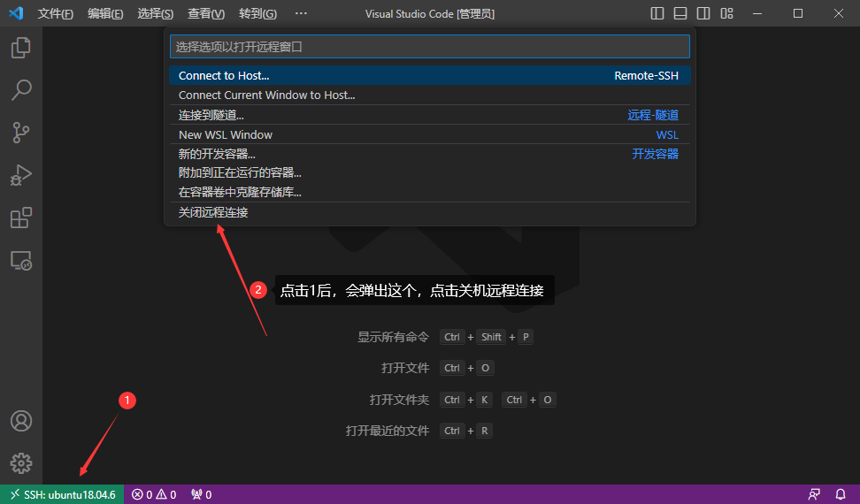Image resolution: width=860 pixels, height=504 pixels.
Task: Click the forwarded ports status item
Action: pyautogui.click(x=202, y=494)
